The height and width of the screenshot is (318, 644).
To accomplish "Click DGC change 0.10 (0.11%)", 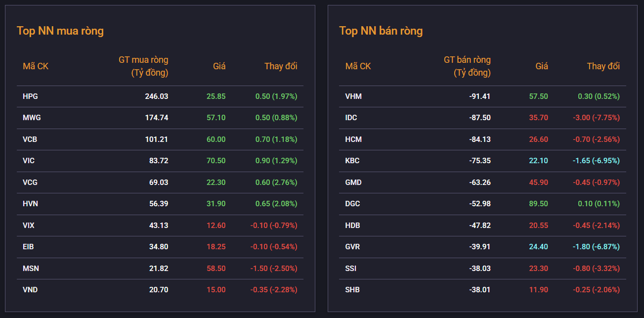I will [599, 204].
